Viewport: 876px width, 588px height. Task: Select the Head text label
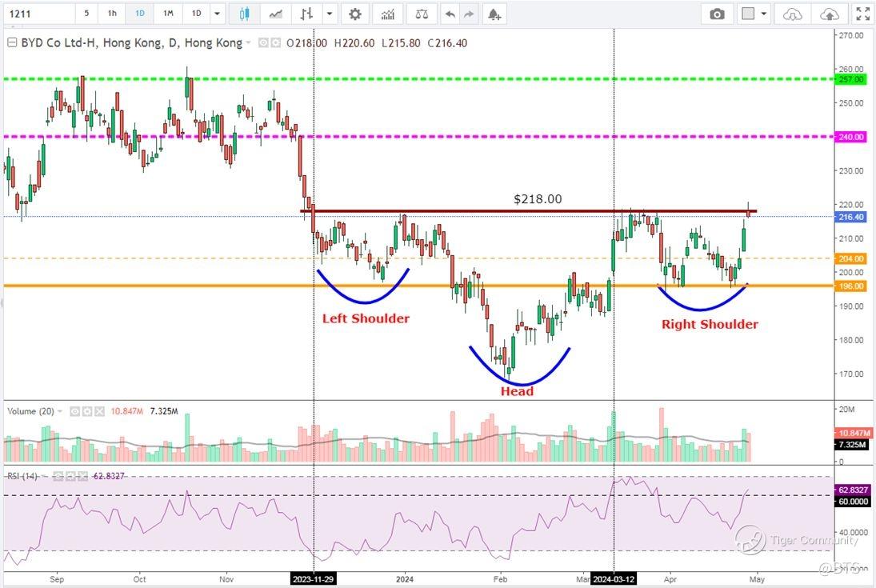coord(517,391)
